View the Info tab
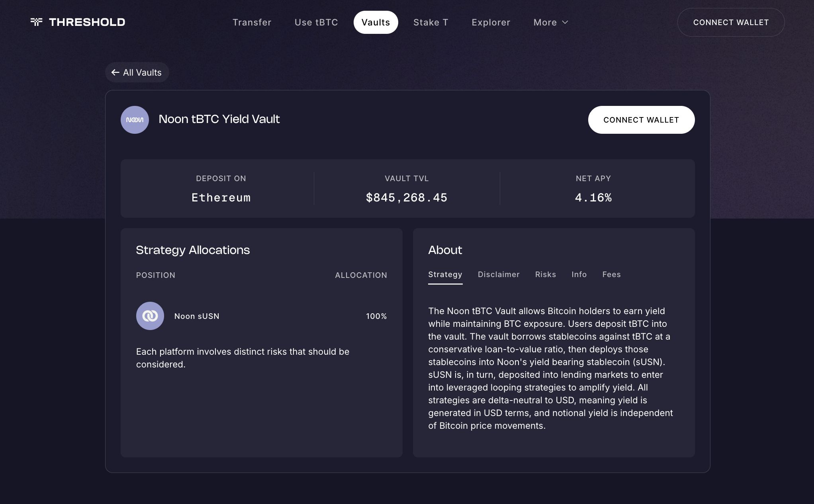 click(579, 274)
